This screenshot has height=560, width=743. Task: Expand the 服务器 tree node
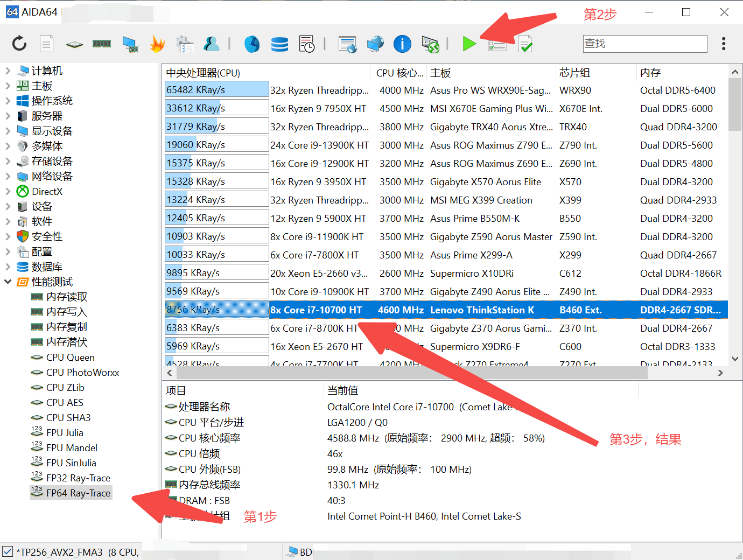pos(8,116)
